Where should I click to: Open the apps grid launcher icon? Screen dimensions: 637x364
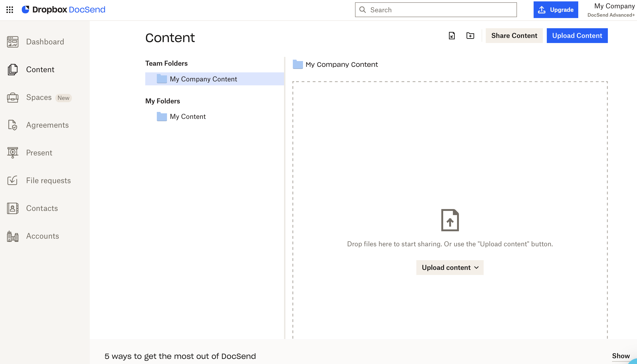[9, 10]
